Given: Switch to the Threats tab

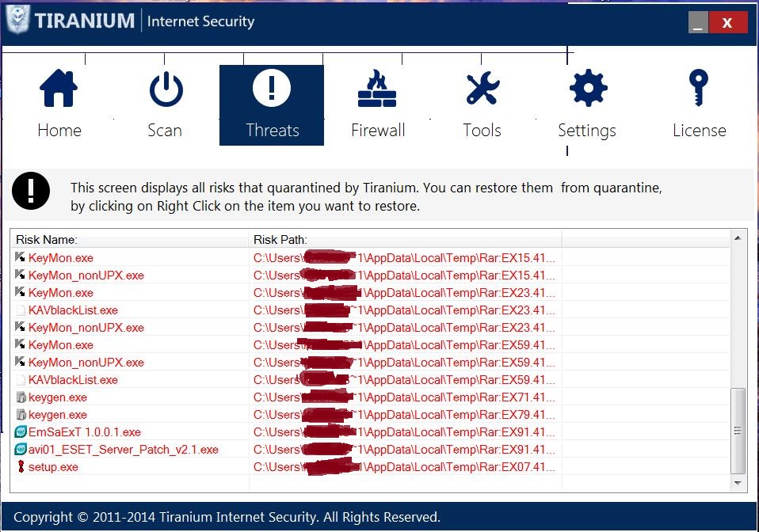Looking at the screenshot, I should coord(272,105).
